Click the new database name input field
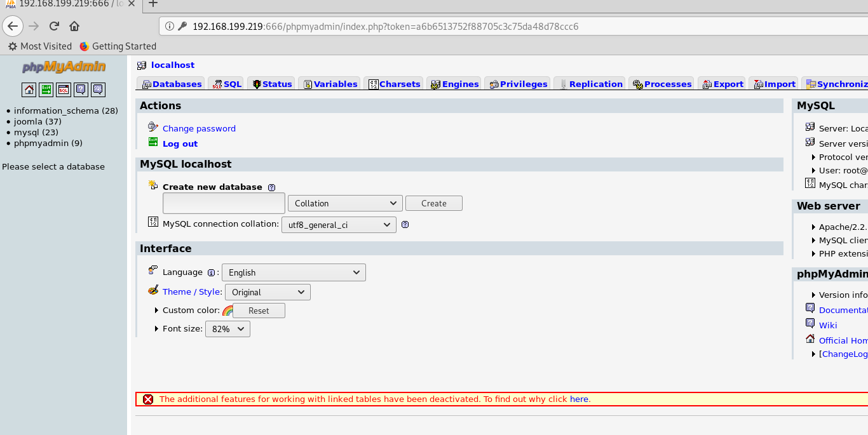Viewport: 868px width, 435px height. (224, 203)
